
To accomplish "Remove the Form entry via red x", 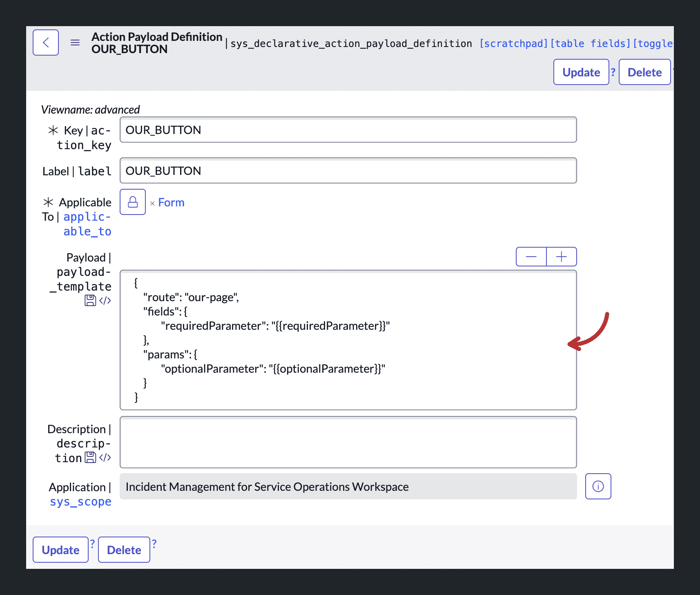I will [x=152, y=203].
